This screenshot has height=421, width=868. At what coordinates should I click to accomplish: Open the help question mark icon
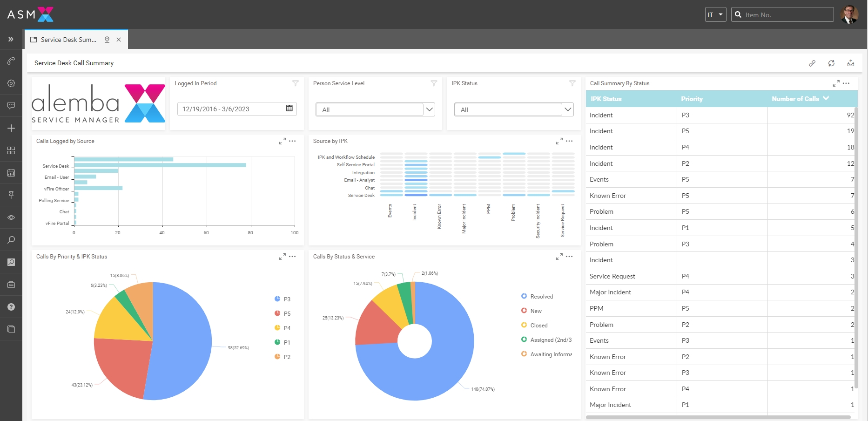pyautogui.click(x=11, y=307)
